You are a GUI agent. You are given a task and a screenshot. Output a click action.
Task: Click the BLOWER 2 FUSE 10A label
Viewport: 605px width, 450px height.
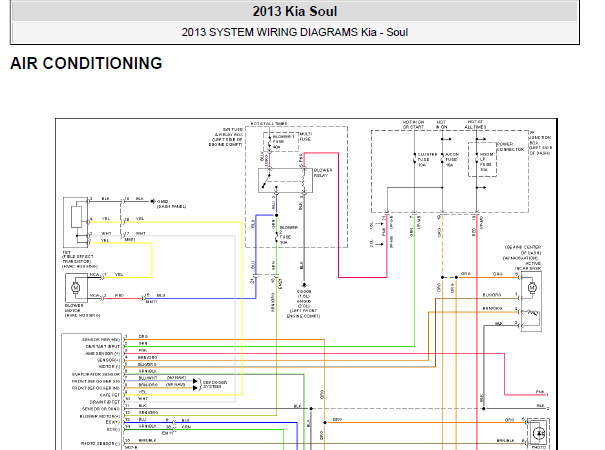coord(287,235)
